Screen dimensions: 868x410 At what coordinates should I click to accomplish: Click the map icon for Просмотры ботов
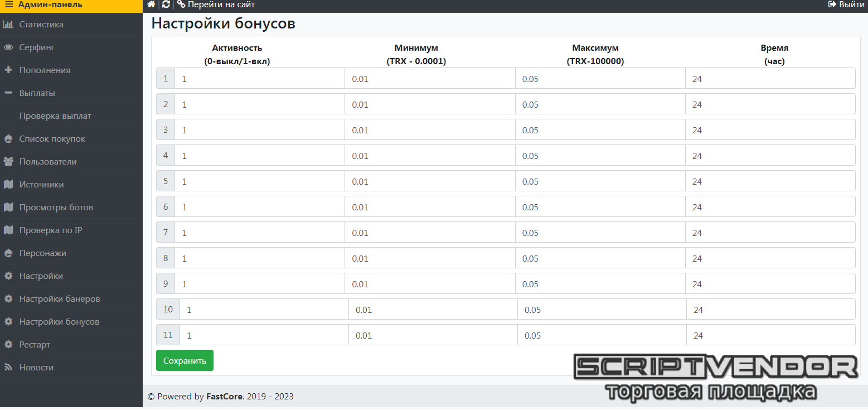(x=8, y=208)
